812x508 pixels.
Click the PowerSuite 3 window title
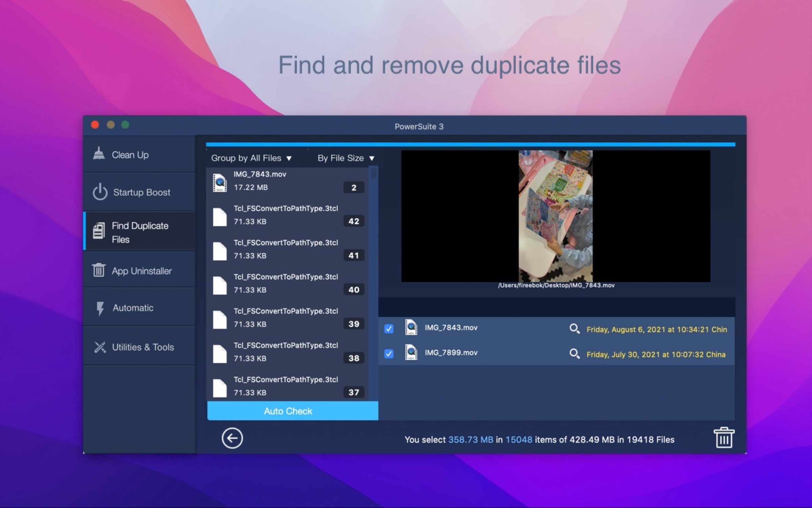(x=419, y=127)
